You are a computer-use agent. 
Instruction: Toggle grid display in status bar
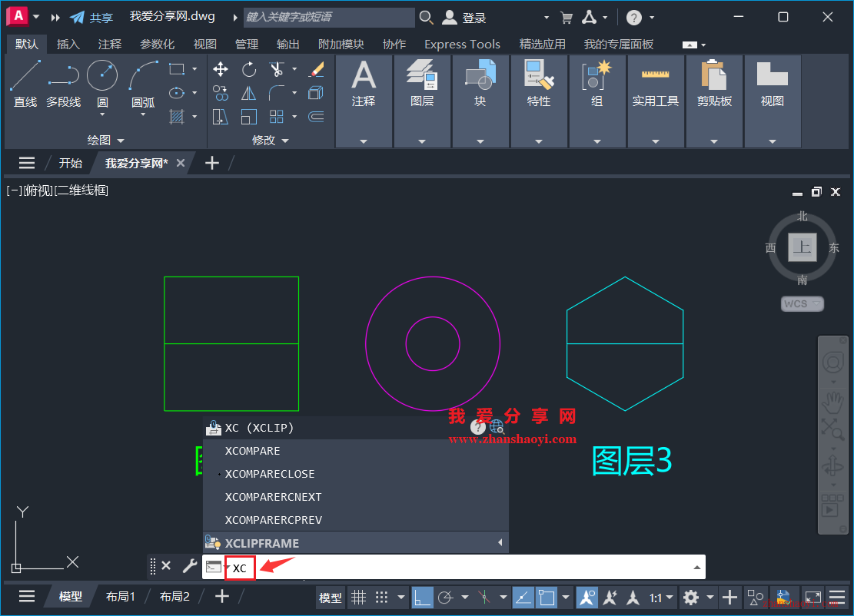coord(359,597)
